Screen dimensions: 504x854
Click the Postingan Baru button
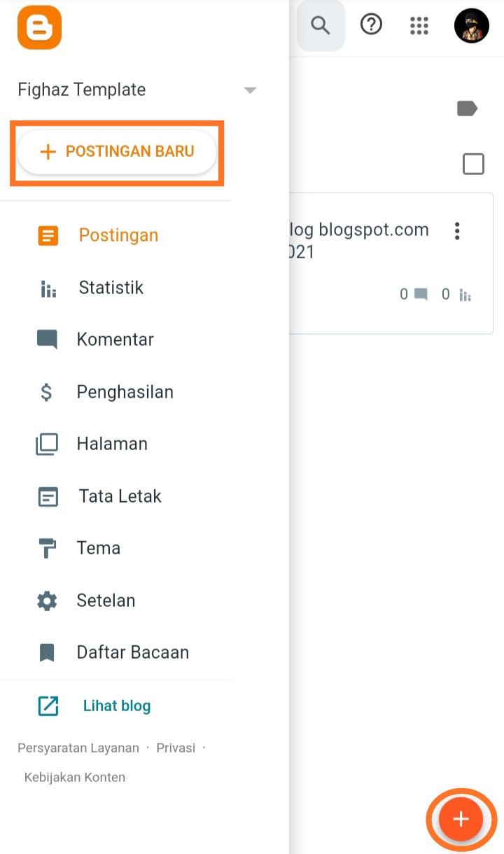pos(117,152)
